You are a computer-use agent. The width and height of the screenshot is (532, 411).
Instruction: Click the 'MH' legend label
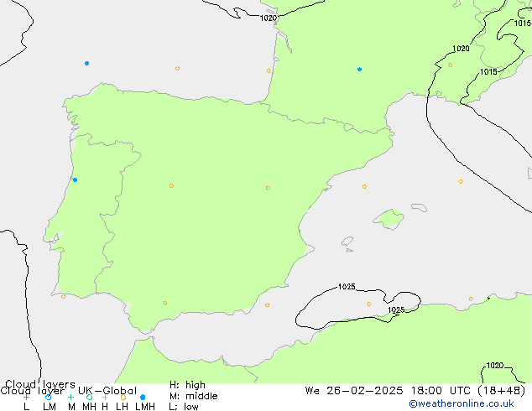(89, 407)
